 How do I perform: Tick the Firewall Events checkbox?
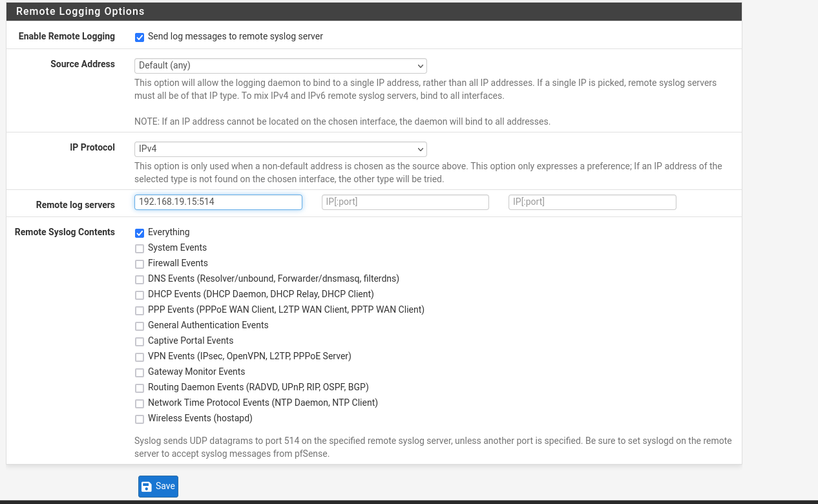click(x=140, y=264)
